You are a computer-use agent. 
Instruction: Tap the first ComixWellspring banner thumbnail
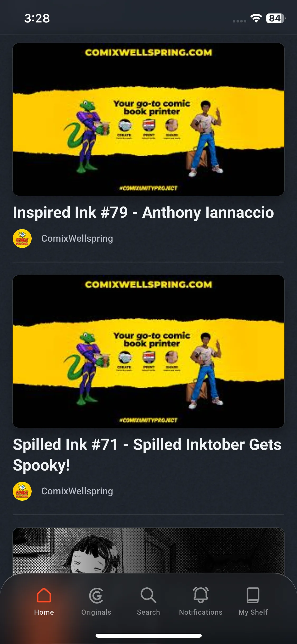coord(148,119)
